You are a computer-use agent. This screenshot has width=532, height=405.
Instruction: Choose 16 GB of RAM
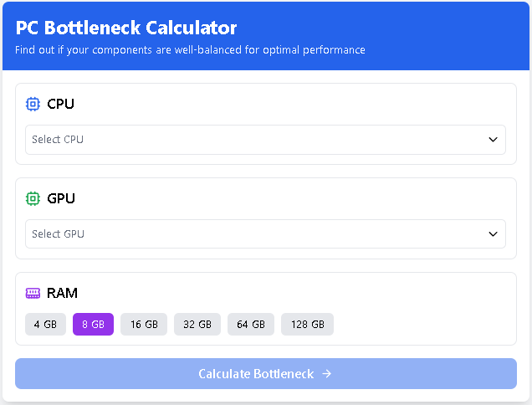point(144,324)
